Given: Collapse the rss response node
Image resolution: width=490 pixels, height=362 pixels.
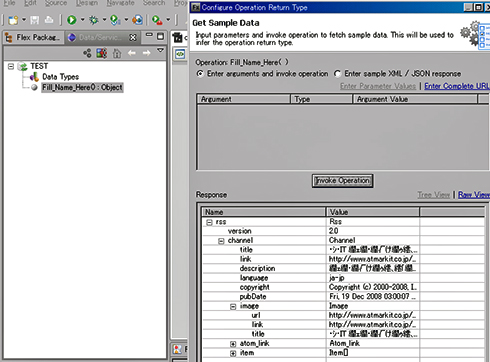Looking at the screenshot, I should tap(209, 222).
